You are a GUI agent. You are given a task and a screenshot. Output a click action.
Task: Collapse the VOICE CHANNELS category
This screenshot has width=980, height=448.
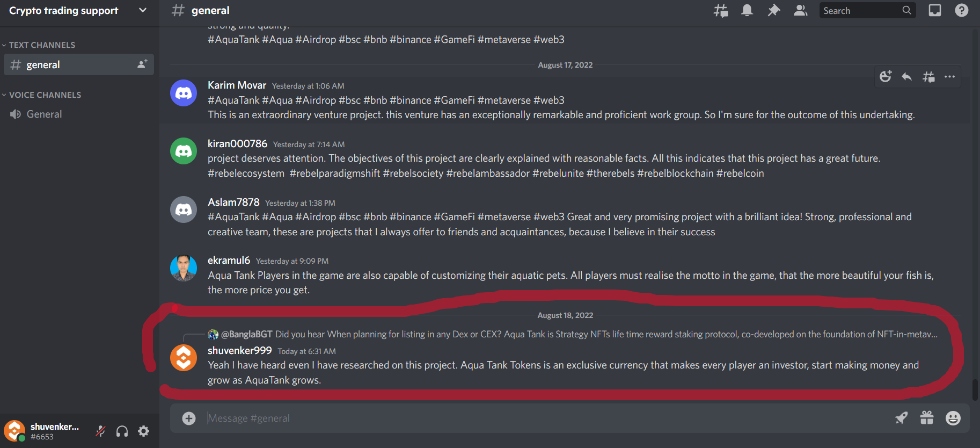(42, 95)
